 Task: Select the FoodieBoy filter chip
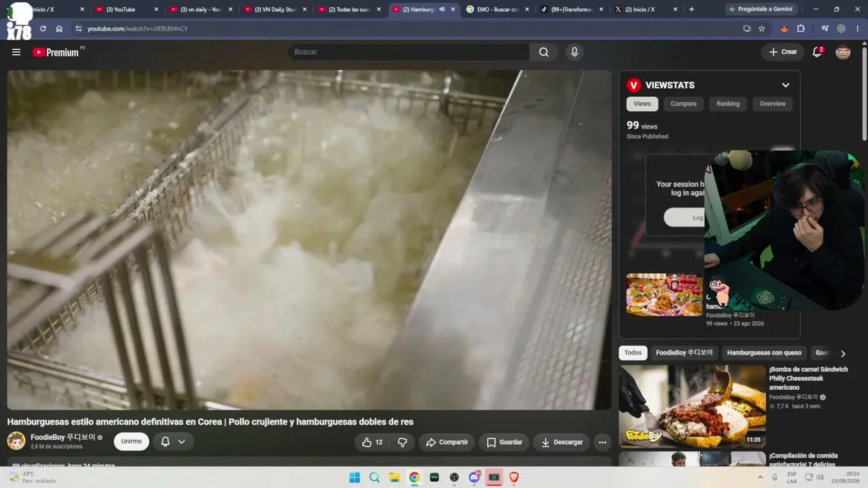684,352
